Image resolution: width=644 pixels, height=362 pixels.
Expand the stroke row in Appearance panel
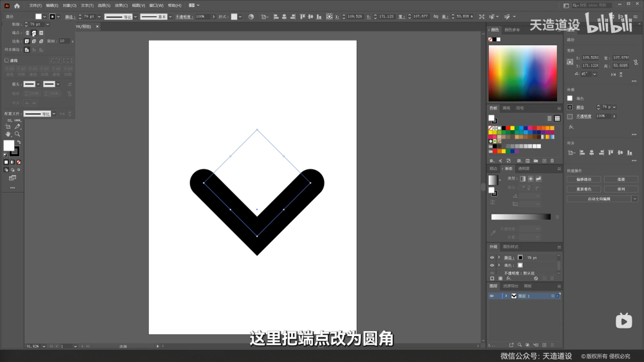coord(499,258)
